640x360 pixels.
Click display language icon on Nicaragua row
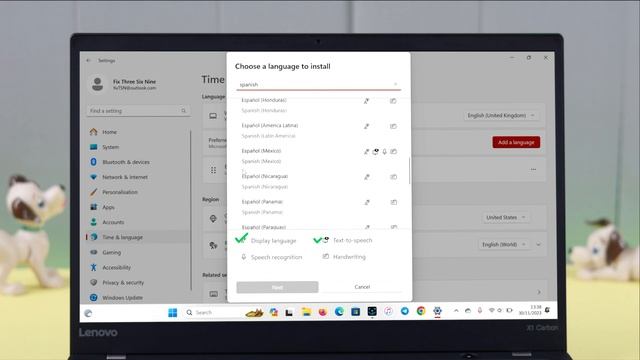click(x=367, y=177)
